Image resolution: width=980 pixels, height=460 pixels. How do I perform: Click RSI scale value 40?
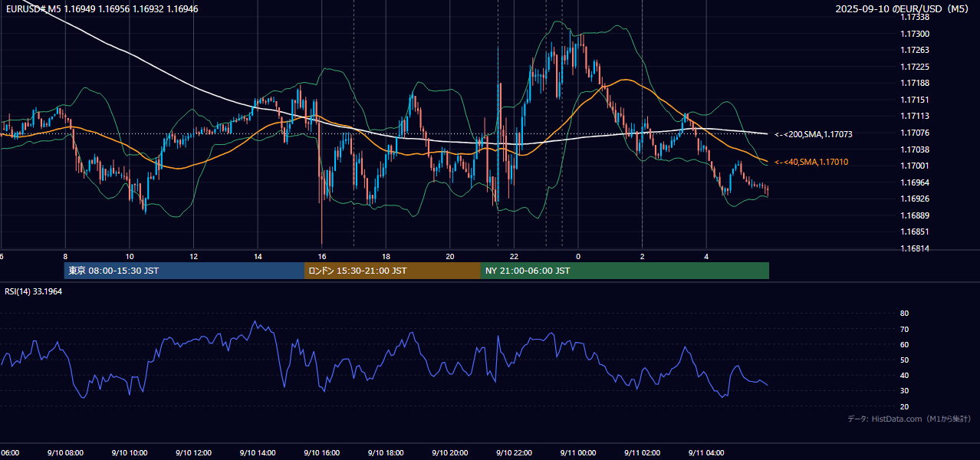[904, 375]
